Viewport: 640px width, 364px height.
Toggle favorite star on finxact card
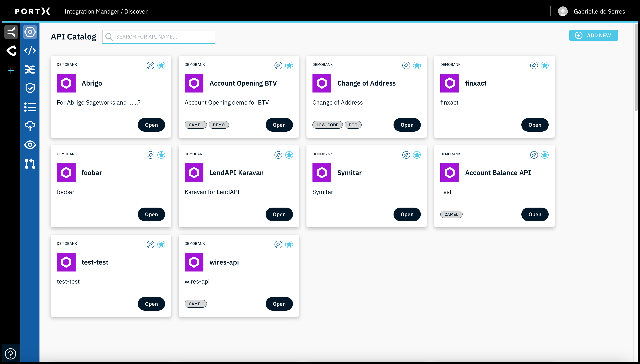point(545,65)
